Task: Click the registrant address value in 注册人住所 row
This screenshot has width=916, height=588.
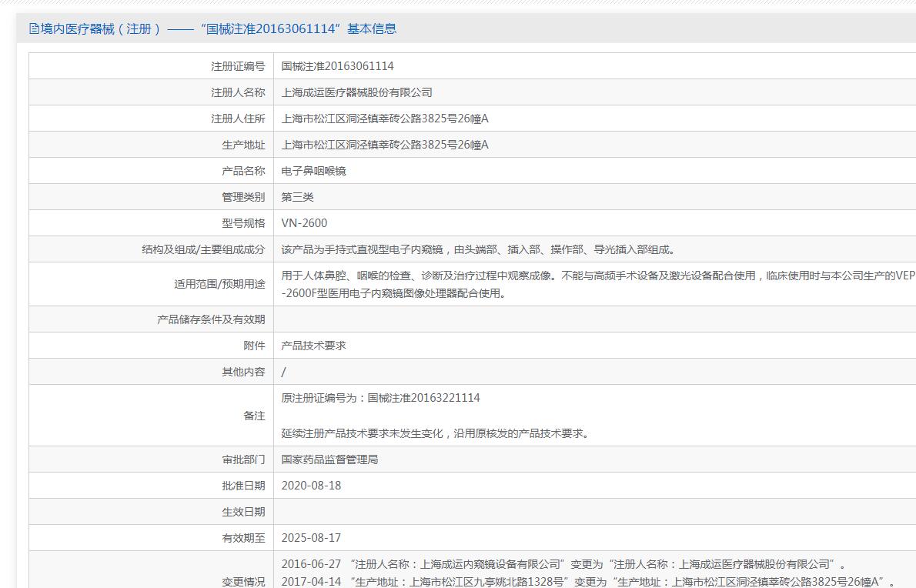Action: [x=385, y=119]
